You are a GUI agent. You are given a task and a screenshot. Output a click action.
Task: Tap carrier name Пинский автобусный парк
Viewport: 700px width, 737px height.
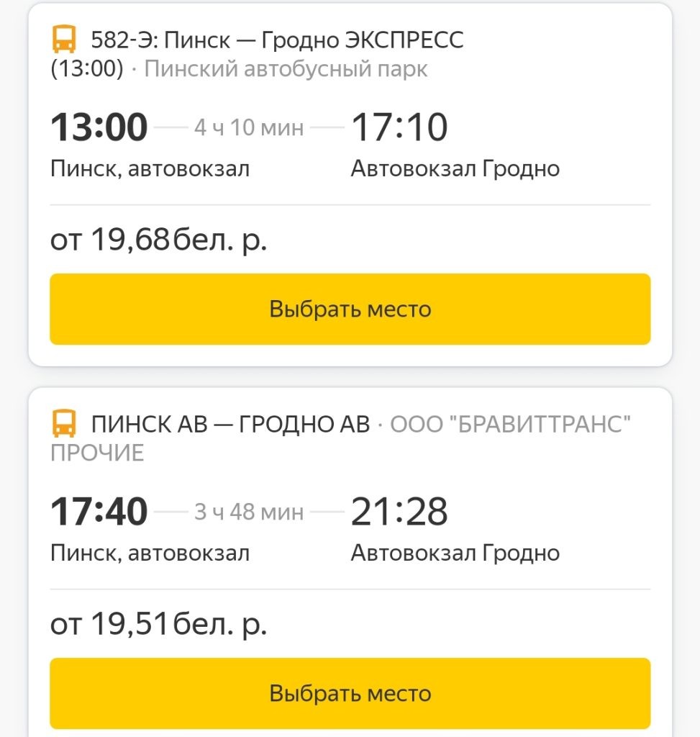(x=286, y=69)
